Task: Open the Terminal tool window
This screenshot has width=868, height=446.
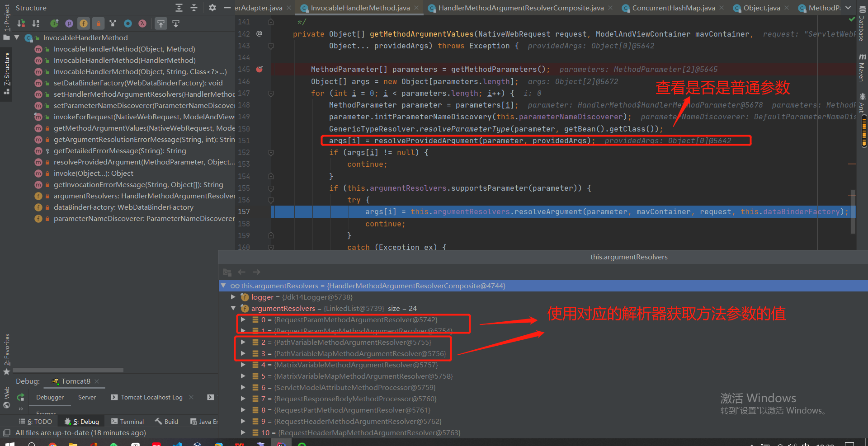Action: pyautogui.click(x=127, y=421)
